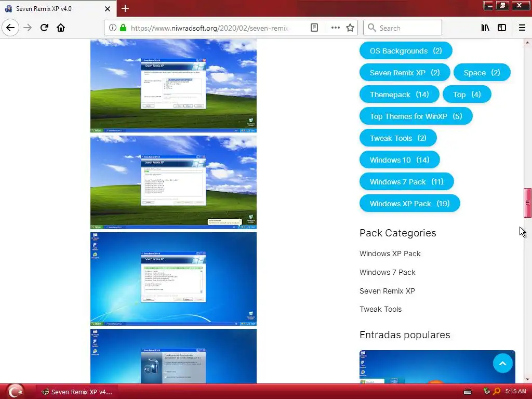The height and width of the screenshot is (399, 532).
Task: Close the Seven Remix XP tab
Action: pos(107,9)
